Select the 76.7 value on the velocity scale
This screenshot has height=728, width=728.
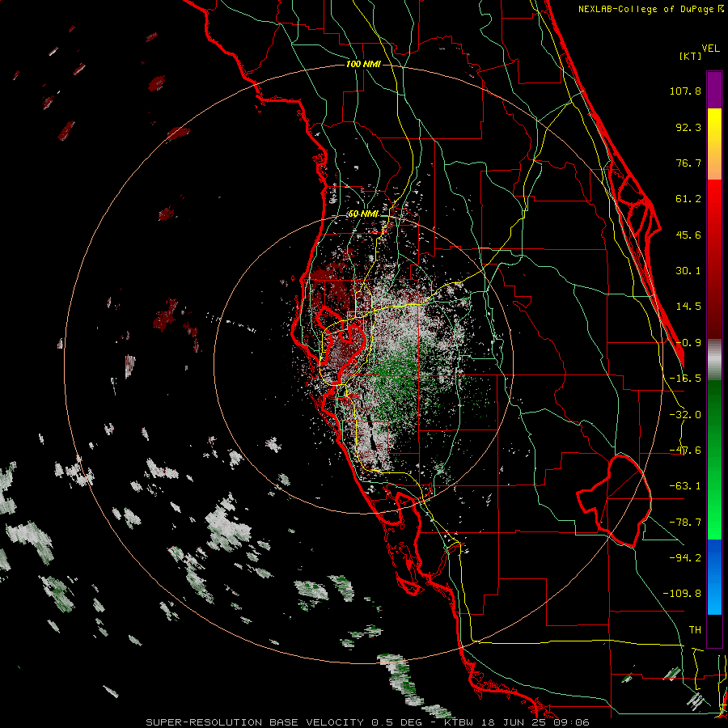point(688,163)
